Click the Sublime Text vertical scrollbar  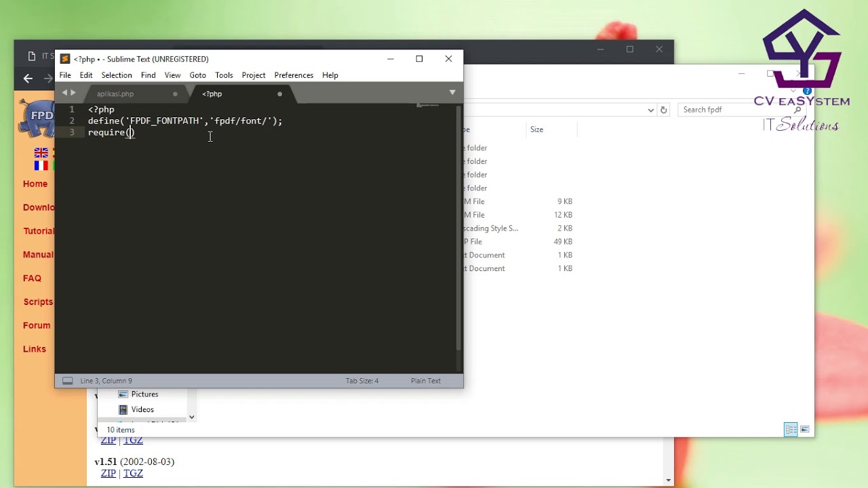point(459,227)
